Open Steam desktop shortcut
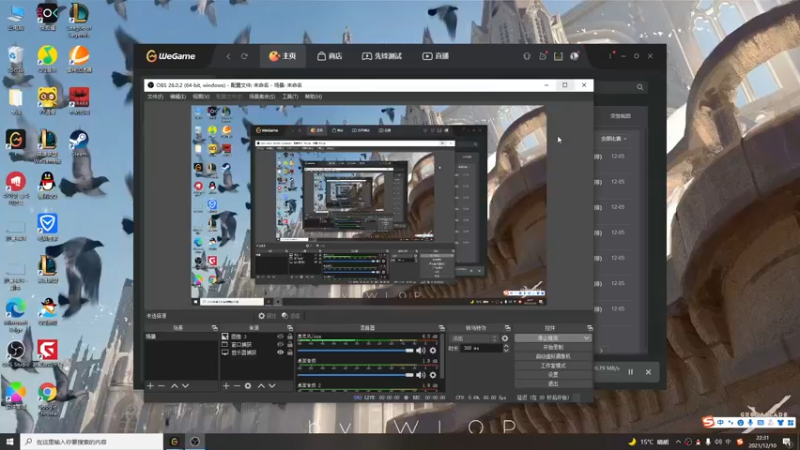This screenshot has height=450, width=800. [x=79, y=143]
